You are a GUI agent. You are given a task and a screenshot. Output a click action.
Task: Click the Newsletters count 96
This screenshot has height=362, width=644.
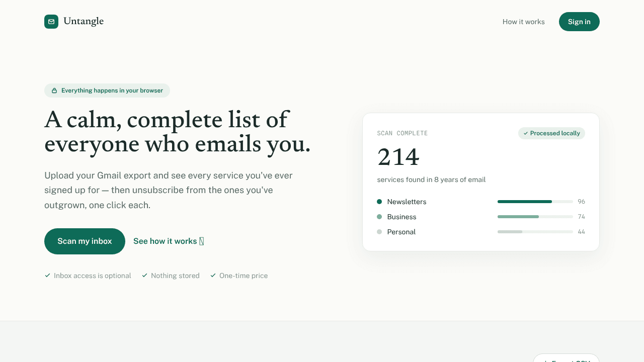click(581, 202)
